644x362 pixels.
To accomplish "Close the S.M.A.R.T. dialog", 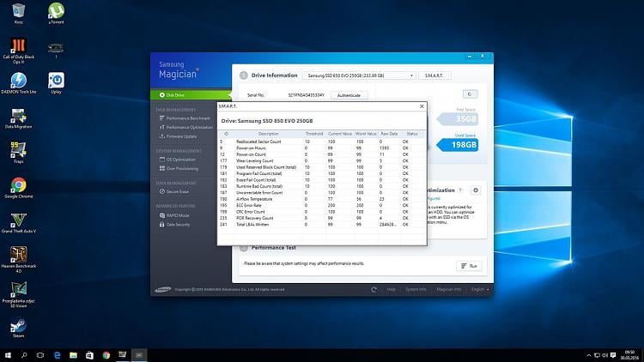I will pos(422,106).
